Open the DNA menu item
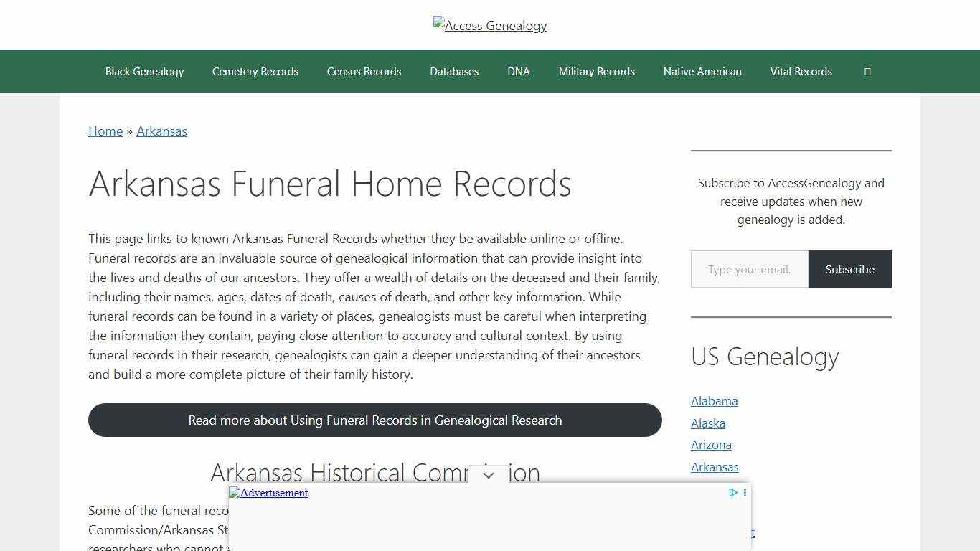The image size is (980, 551). pos(518,71)
